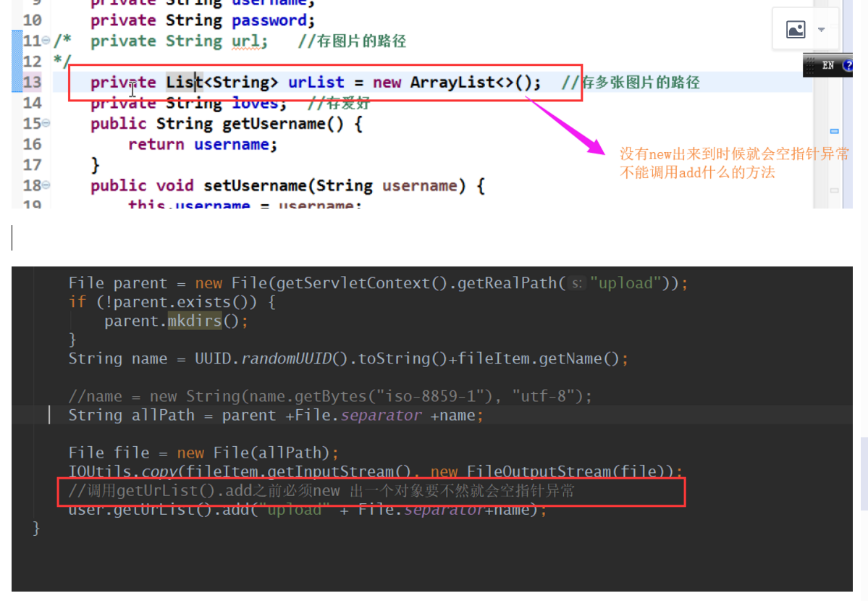Click line number 14 in the gutter
This screenshot has width=868, height=601.
(32, 103)
